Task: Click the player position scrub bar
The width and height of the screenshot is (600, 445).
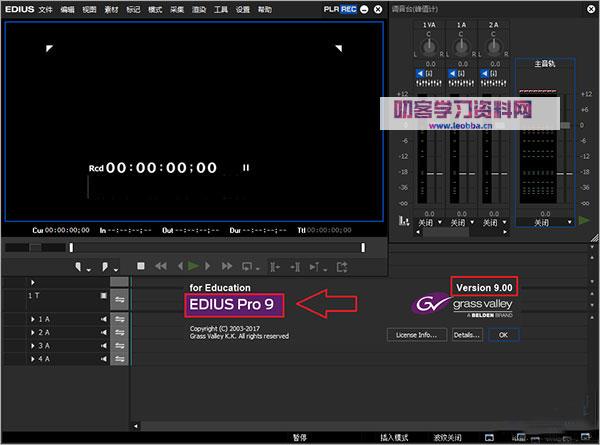Action: (217, 248)
